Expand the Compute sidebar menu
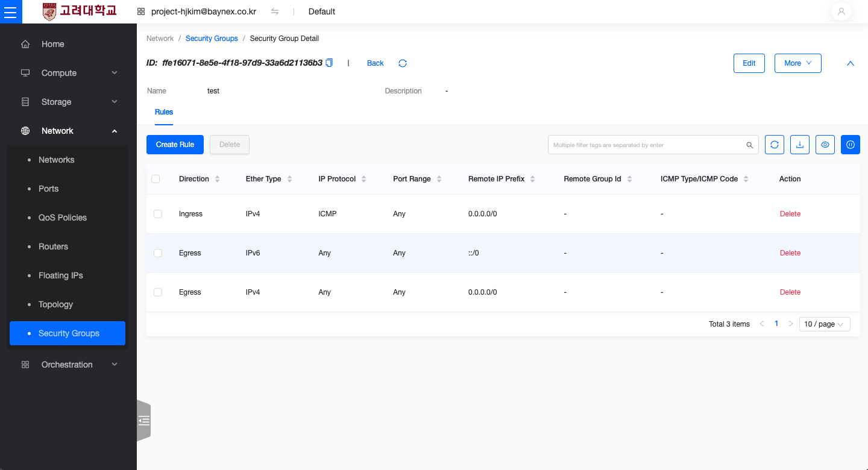The image size is (868, 470). click(x=68, y=73)
